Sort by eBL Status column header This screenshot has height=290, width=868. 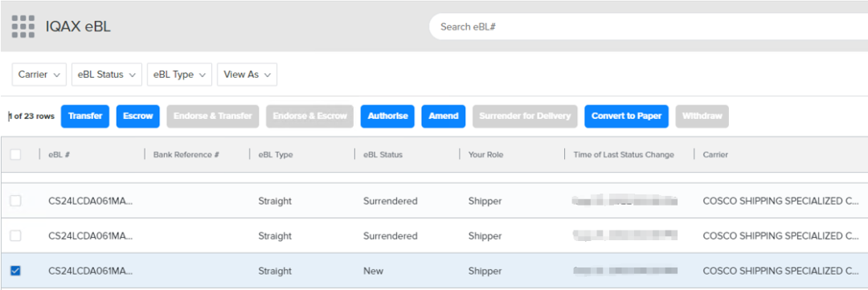click(383, 155)
